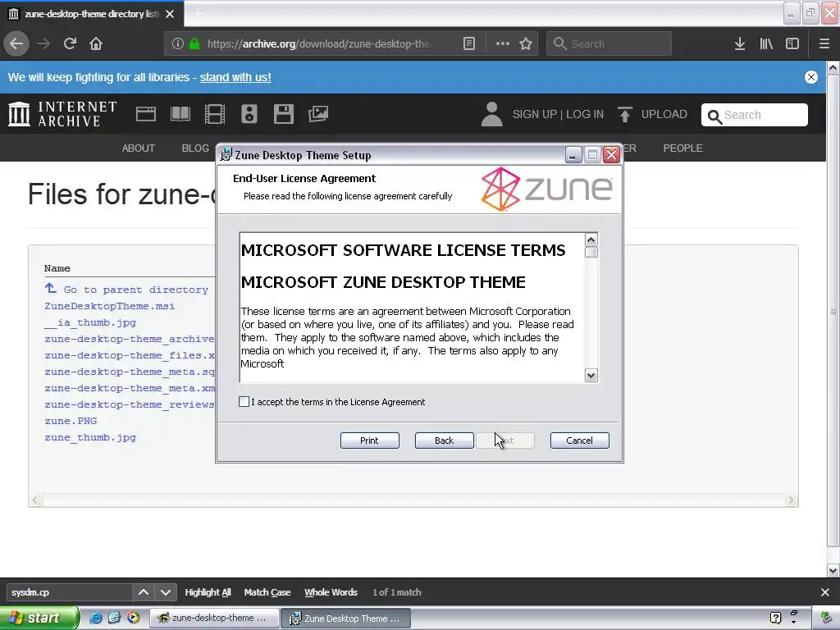
Task: Click the question mark system tray icon
Action: click(775, 619)
